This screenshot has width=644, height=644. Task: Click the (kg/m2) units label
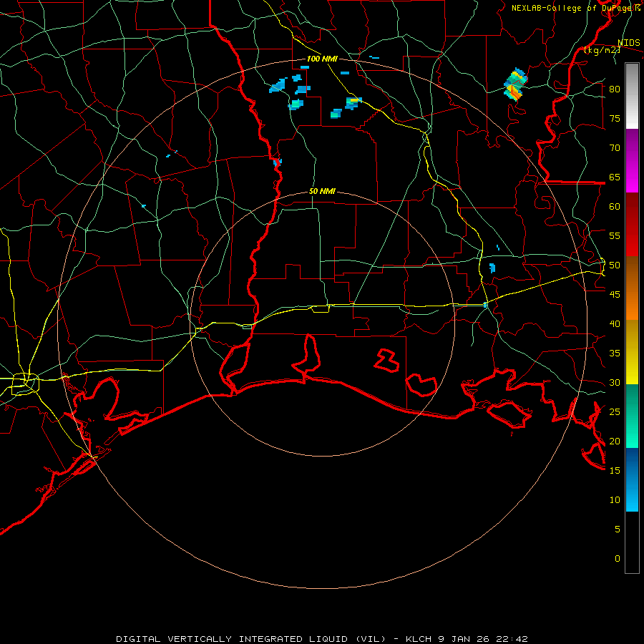(602, 50)
